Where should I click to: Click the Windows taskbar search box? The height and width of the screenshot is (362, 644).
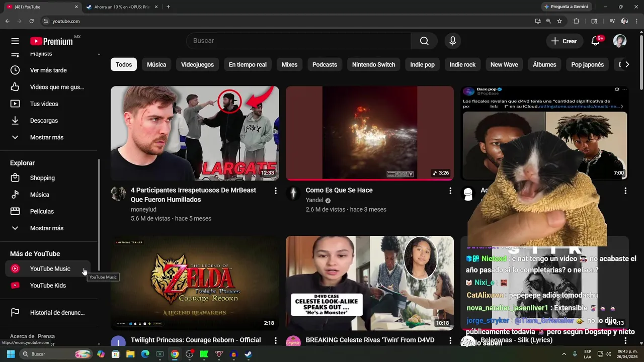point(55,354)
